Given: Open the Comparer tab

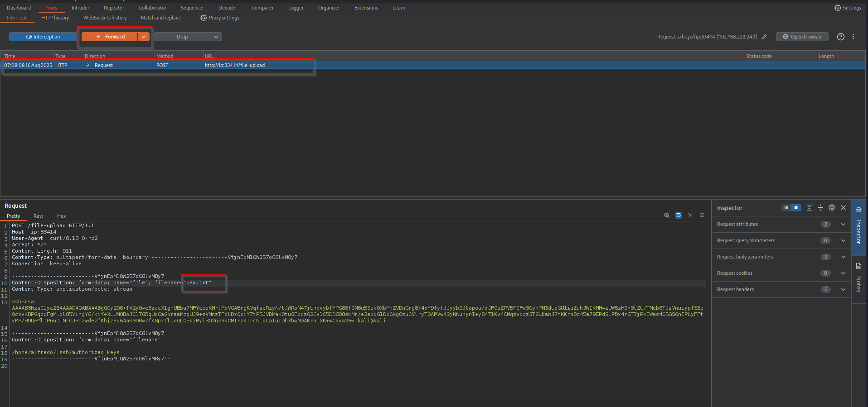Looking at the screenshot, I should [x=262, y=8].
